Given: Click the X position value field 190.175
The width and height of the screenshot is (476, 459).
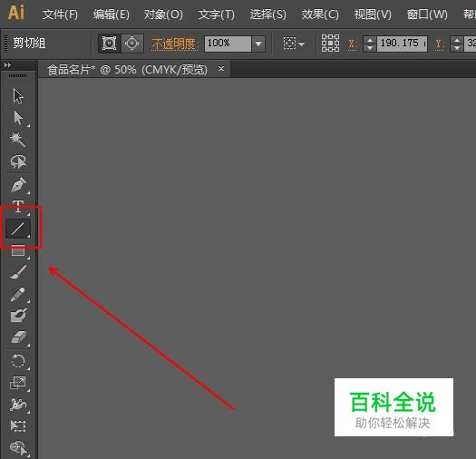Looking at the screenshot, I should click(x=403, y=44).
